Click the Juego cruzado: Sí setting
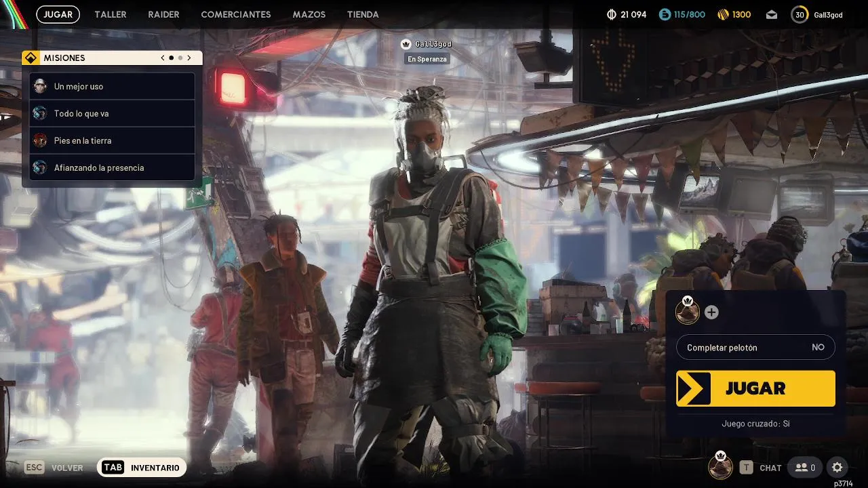868x488 pixels. [x=755, y=424]
